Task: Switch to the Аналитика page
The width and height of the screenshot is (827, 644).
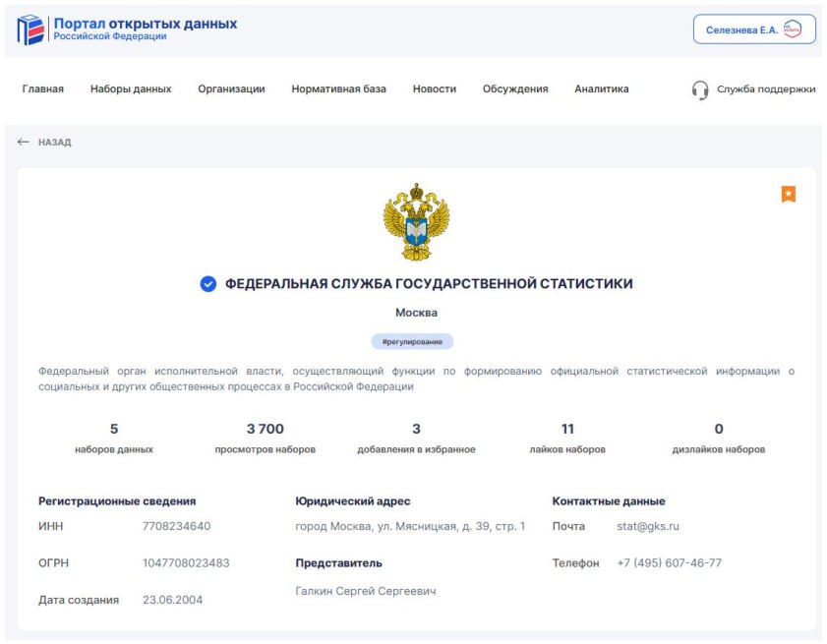Action: pos(601,89)
